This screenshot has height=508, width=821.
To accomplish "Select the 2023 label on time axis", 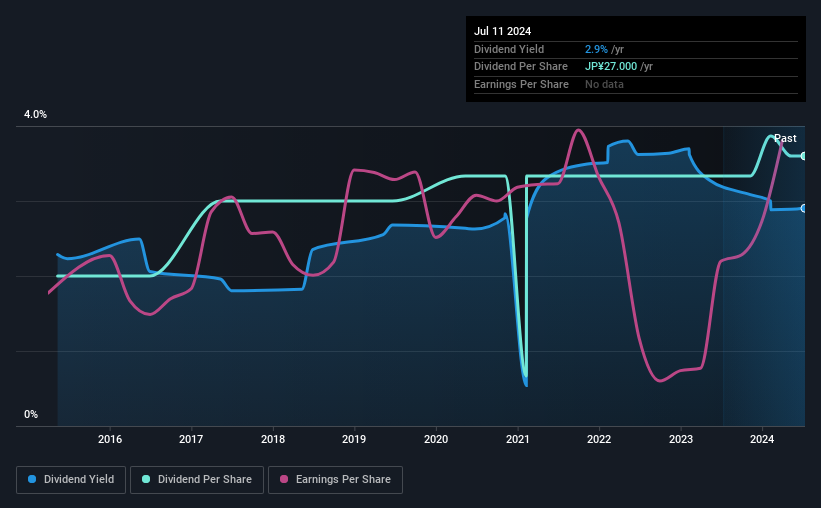I will coord(681,439).
